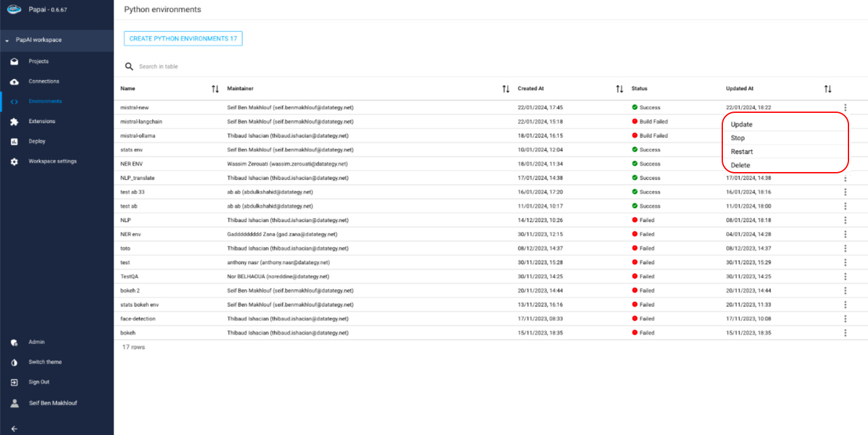Click the Admin icon in sidebar
Viewport: 868px width, 435px height.
[15, 342]
